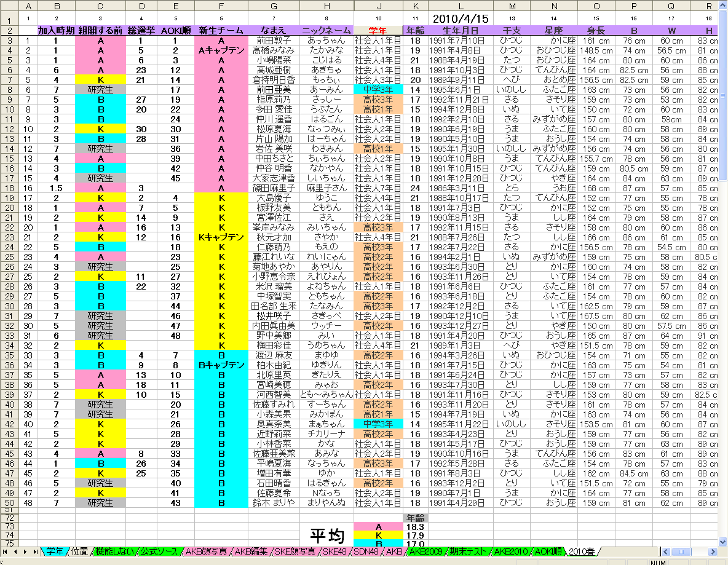Click vertical scrollbar down arrow
The image size is (728, 565).
723,542
